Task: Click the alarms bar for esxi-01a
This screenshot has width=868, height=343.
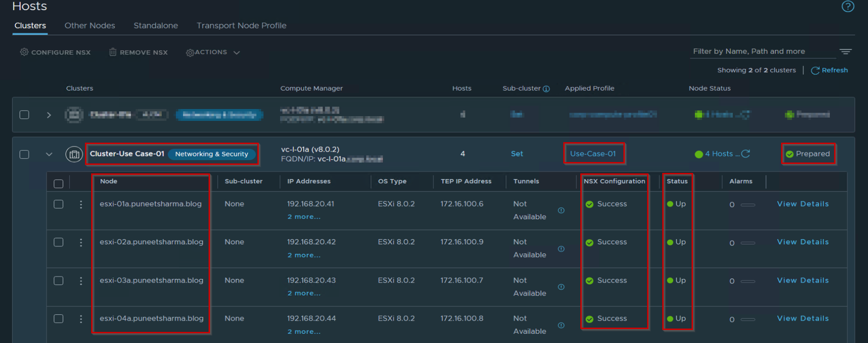Action: point(748,205)
